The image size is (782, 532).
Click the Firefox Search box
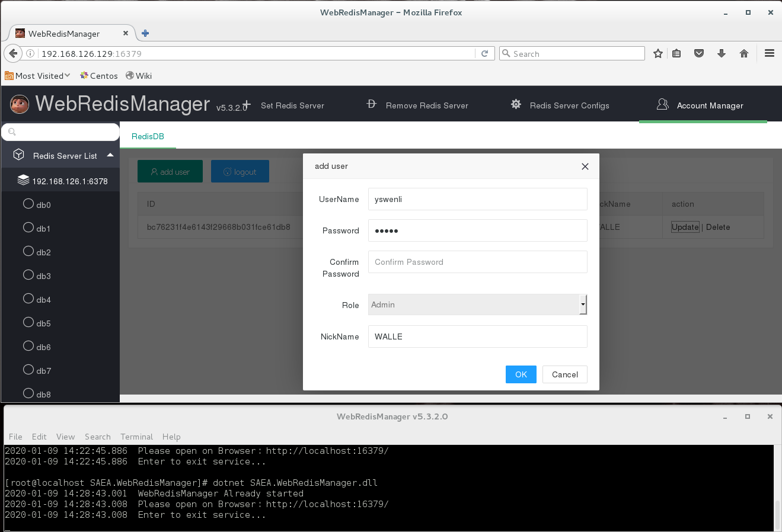pos(572,53)
